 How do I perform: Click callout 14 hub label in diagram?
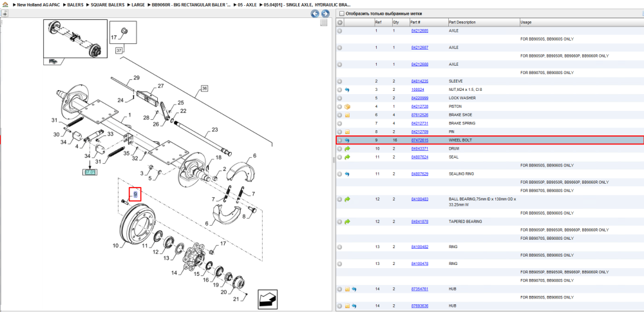coord(174,273)
